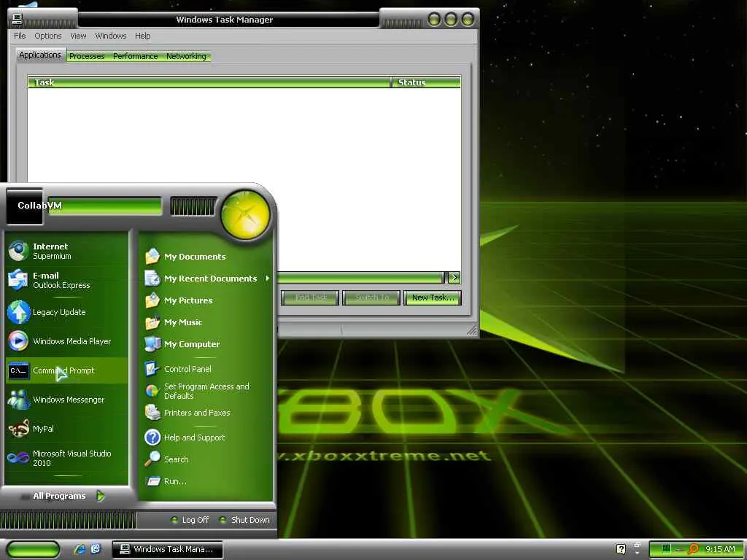The width and height of the screenshot is (747, 560).
Task: Open My Computer icon
Action: pyautogui.click(x=152, y=344)
